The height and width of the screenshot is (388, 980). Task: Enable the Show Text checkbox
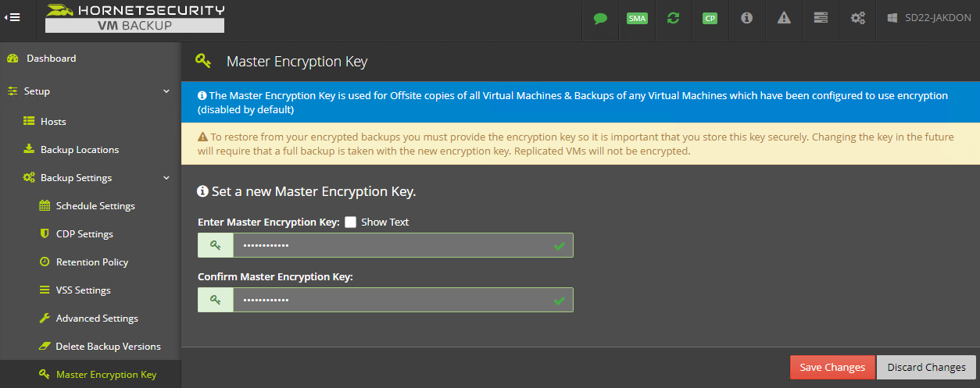pyautogui.click(x=350, y=222)
